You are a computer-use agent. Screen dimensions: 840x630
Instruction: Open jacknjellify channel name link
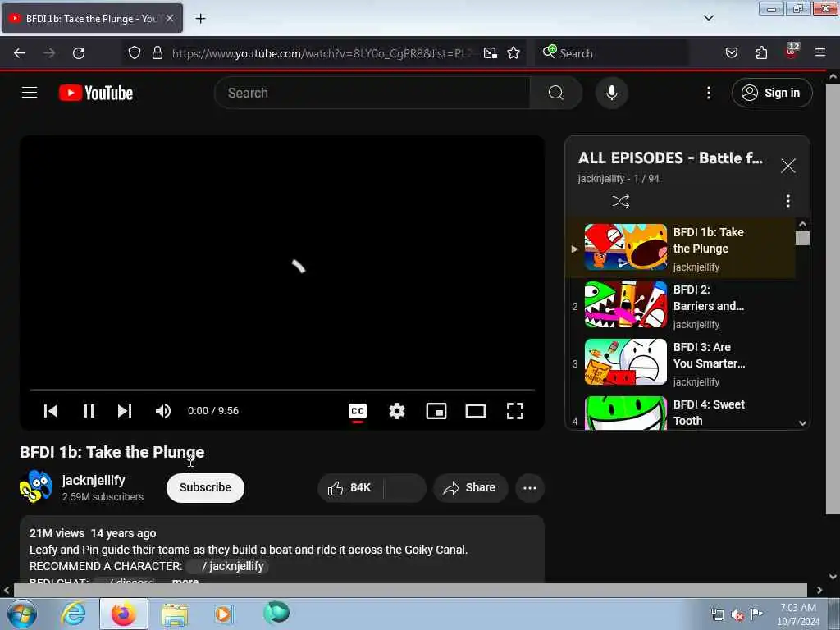click(x=94, y=480)
